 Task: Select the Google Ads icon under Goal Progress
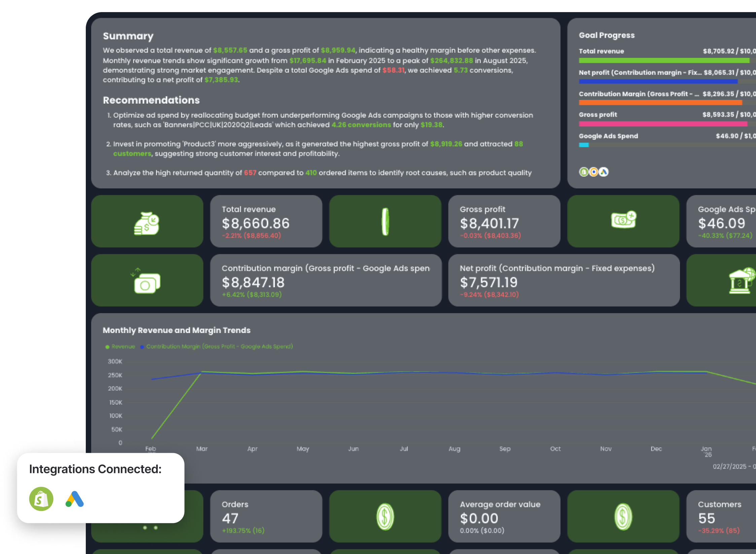(603, 172)
